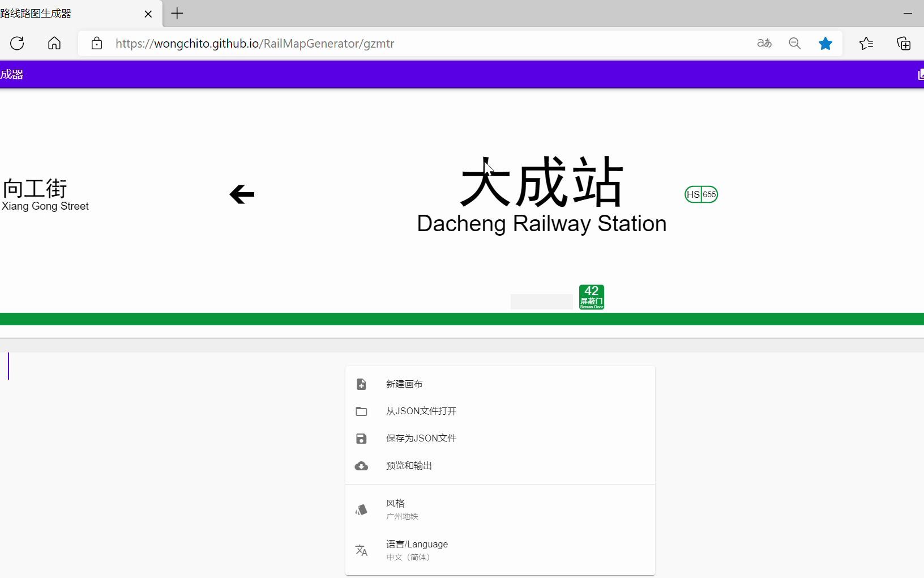Click the zoom out magnifier icon
Image resolution: width=924 pixels, height=578 pixels.
coord(795,44)
